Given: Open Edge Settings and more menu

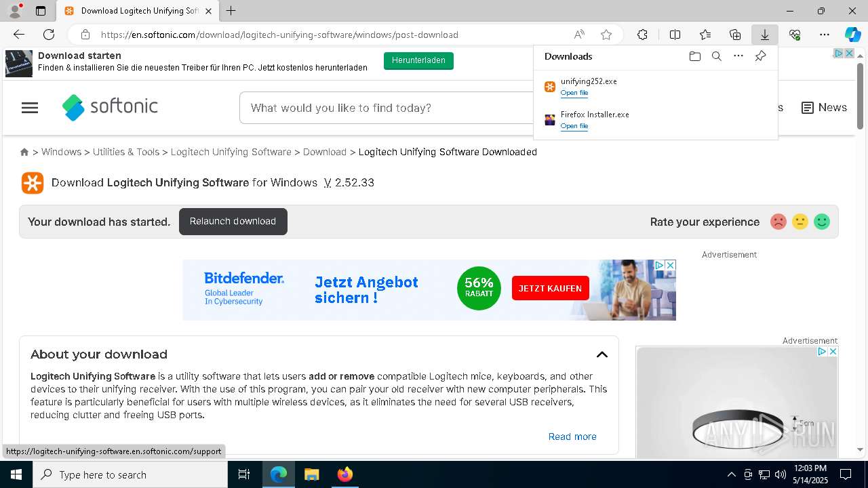Looking at the screenshot, I should coord(824,35).
